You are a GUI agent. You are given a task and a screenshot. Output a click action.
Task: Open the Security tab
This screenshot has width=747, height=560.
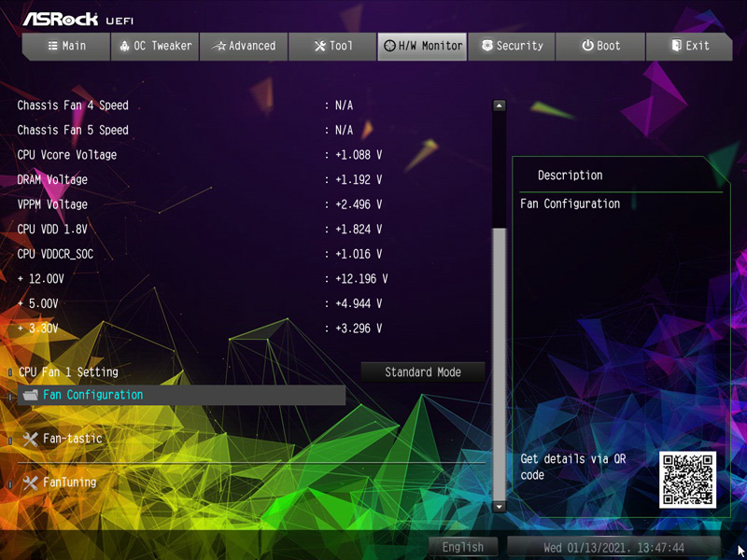tap(511, 46)
